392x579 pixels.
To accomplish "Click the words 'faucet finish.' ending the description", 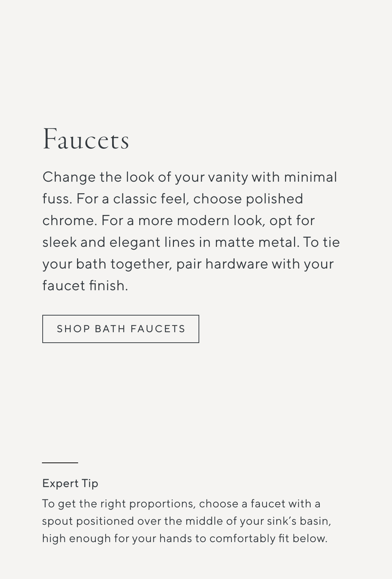I will 85,286.
